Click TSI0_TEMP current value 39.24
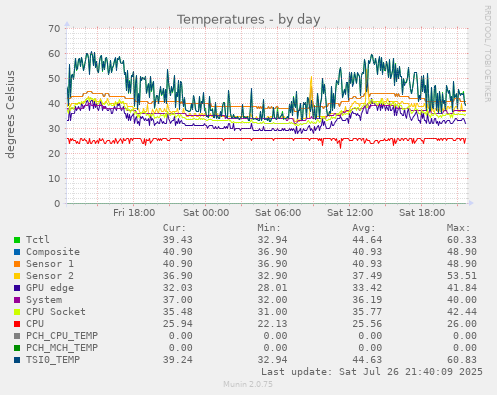 click(178, 360)
